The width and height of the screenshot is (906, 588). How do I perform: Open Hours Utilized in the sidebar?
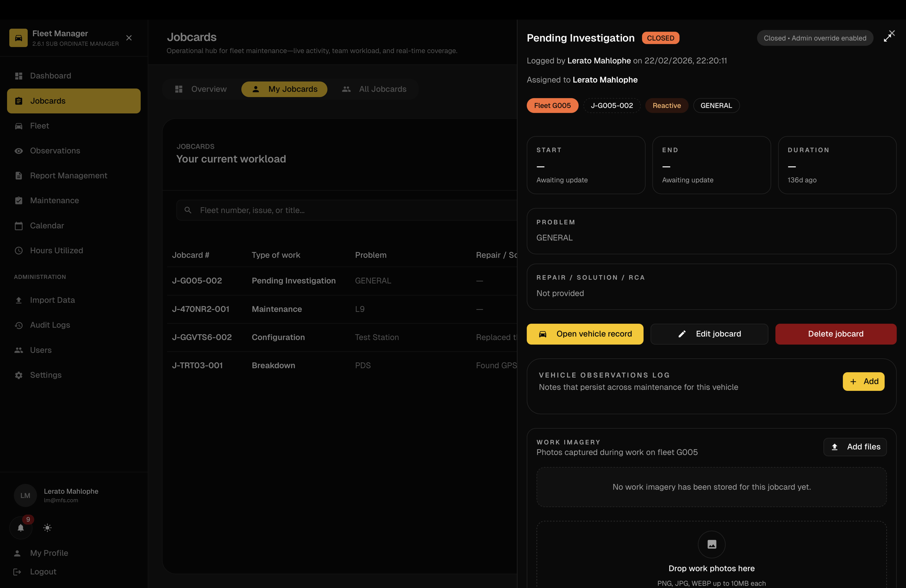pyautogui.click(x=74, y=250)
